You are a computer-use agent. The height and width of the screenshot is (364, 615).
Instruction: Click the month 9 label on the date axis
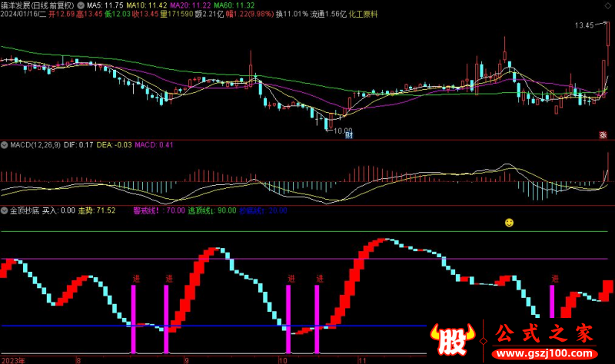(x=187, y=360)
